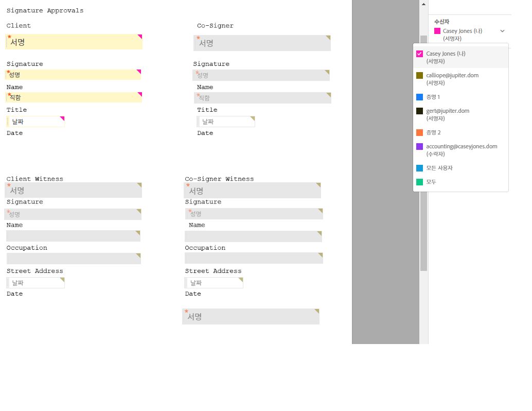
Task: Click the Co-Signer Witness 서명 signature field
Action: coord(252,191)
